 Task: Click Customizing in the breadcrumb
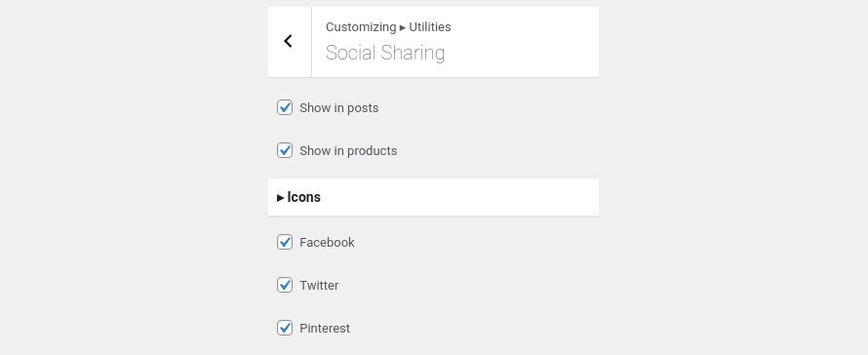361,27
